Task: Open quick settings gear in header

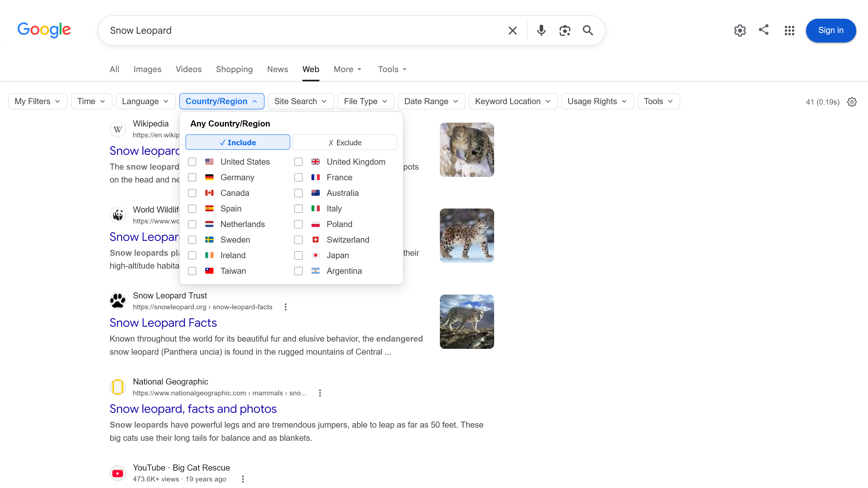Action: point(740,31)
